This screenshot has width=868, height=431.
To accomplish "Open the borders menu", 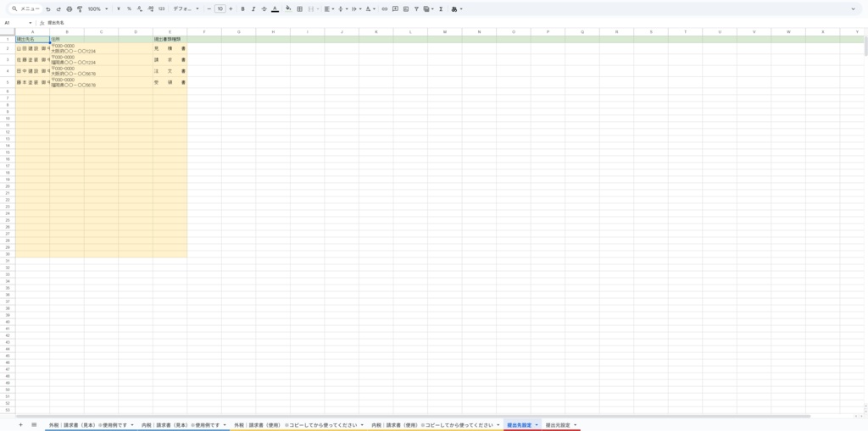I will (299, 8).
